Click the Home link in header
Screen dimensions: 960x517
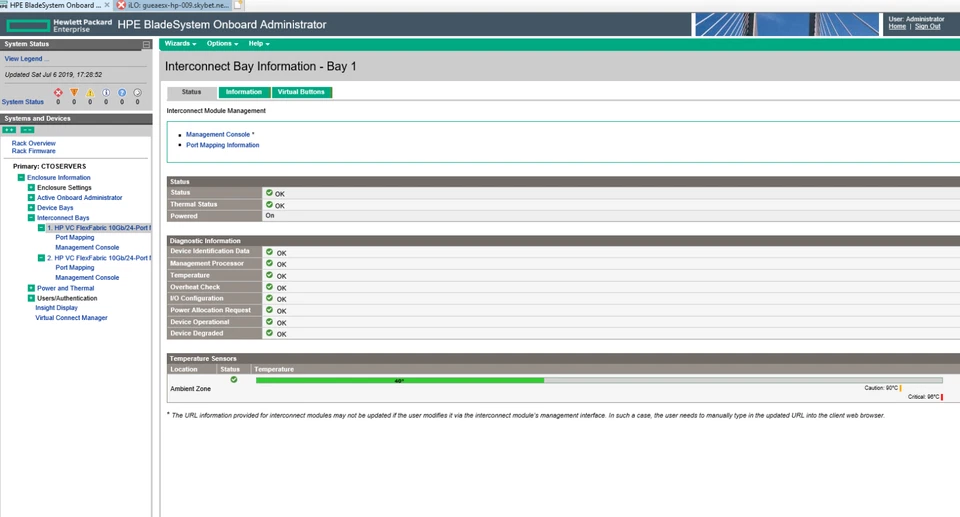pos(897,26)
